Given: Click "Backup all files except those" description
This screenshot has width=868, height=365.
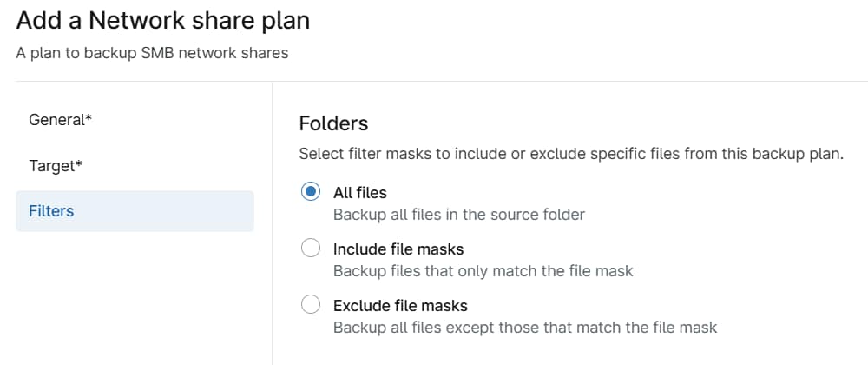Looking at the screenshot, I should [525, 328].
